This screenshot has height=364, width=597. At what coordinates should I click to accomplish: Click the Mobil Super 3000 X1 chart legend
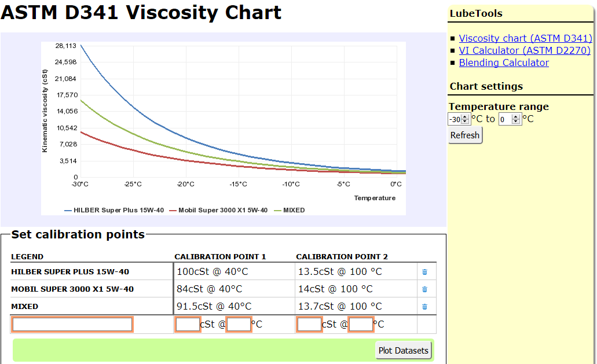click(x=218, y=210)
